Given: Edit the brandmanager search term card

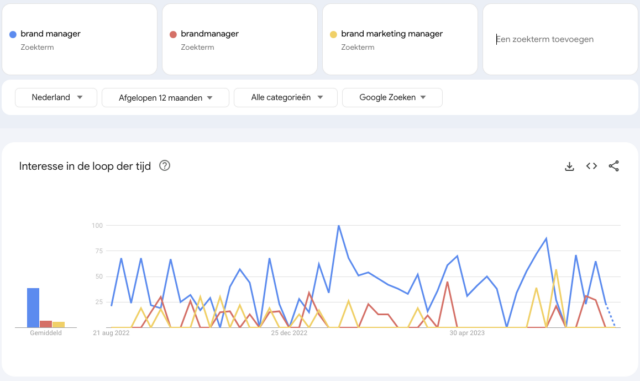Looking at the screenshot, I should click(x=240, y=39).
